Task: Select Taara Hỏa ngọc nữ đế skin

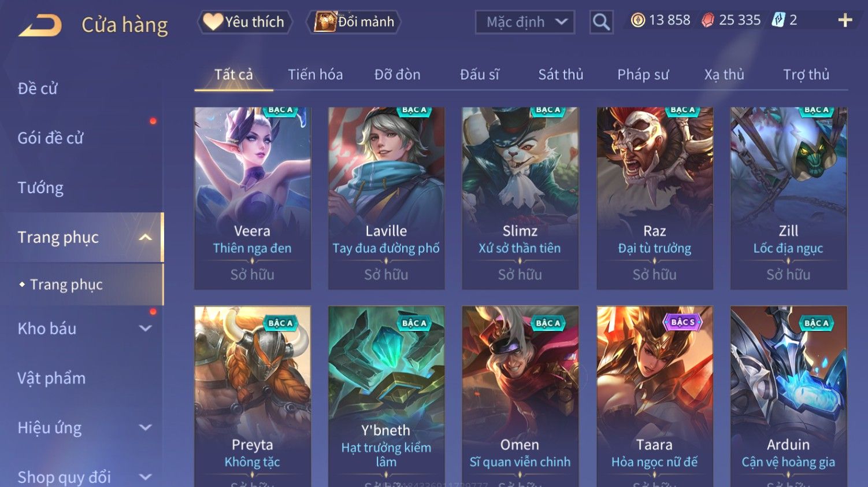Action: [655, 396]
